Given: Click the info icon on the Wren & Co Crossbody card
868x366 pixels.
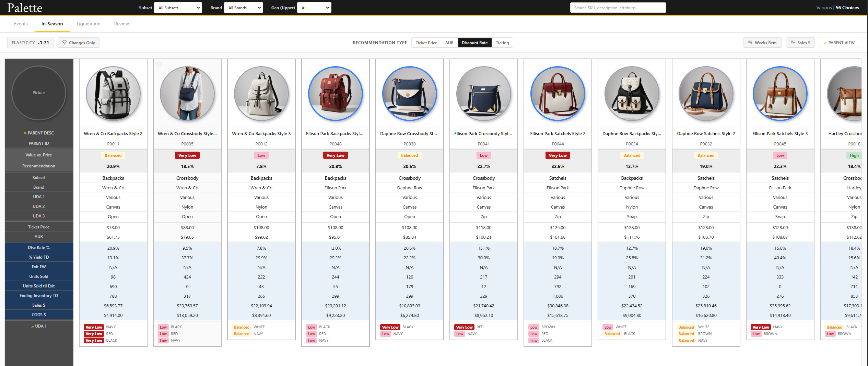Looking at the screenshot, I should point(159,64).
